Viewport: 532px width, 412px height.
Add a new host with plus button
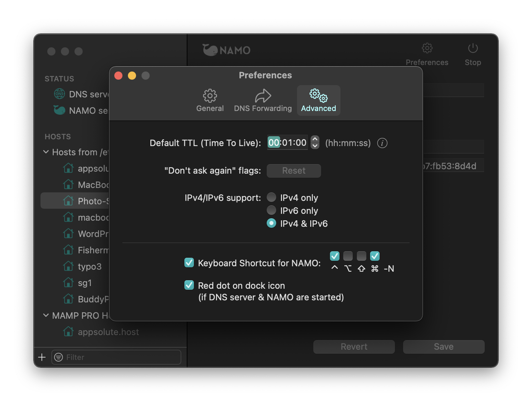click(42, 357)
